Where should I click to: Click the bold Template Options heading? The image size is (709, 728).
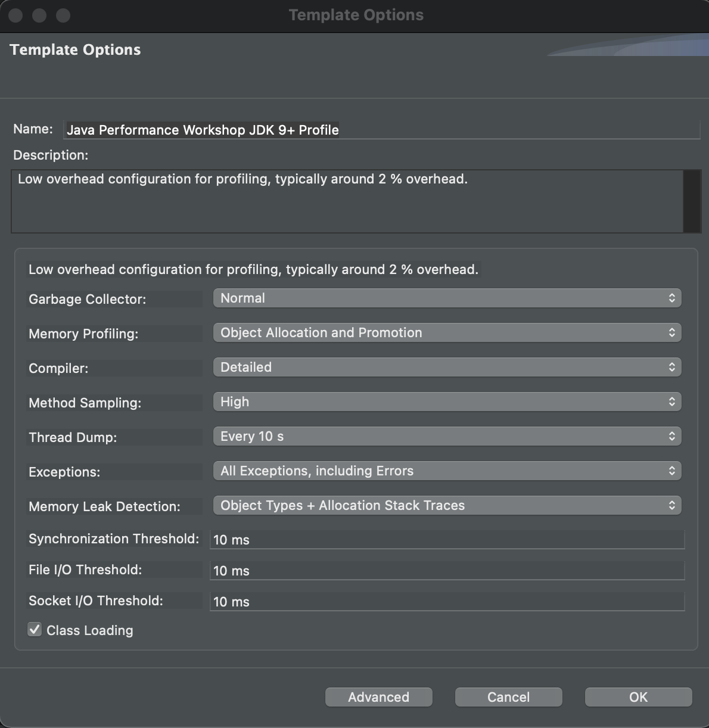(75, 49)
